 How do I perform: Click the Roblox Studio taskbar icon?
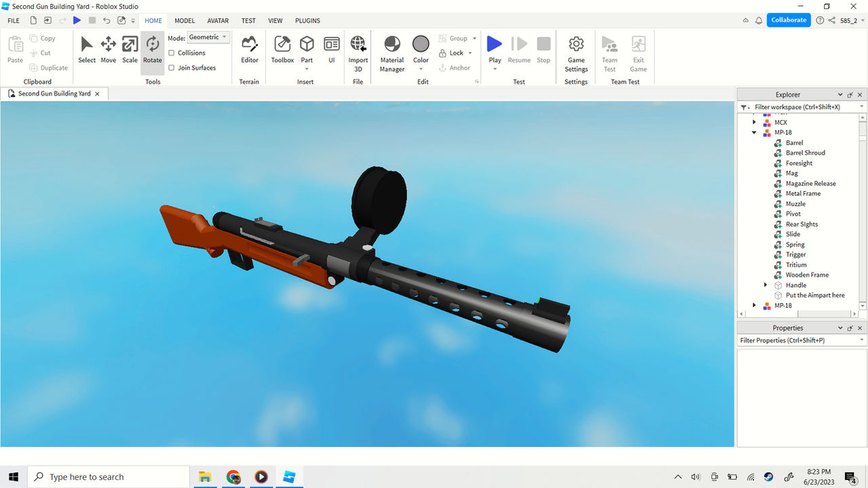click(x=290, y=476)
